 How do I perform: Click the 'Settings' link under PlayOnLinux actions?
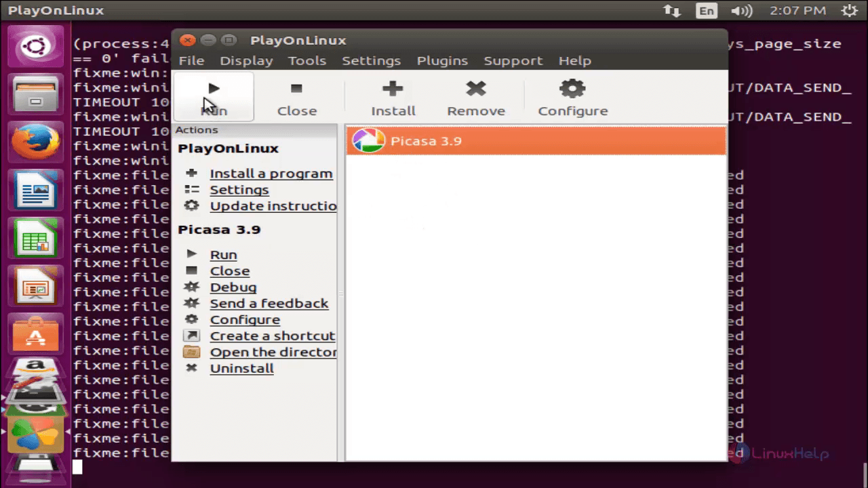(239, 190)
